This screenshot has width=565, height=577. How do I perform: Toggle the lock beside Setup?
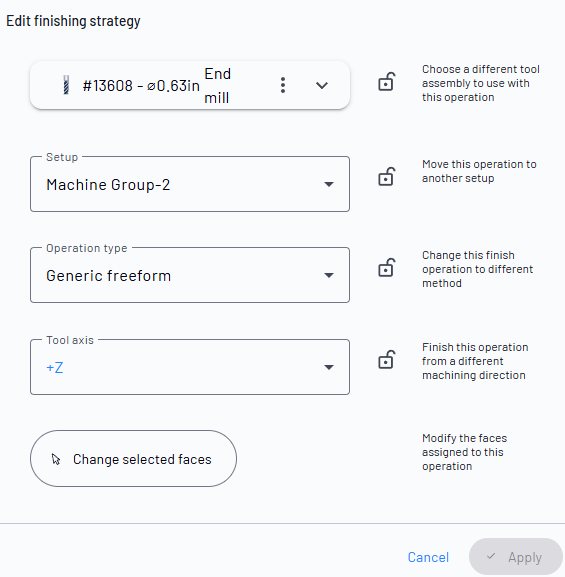(x=386, y=177)
